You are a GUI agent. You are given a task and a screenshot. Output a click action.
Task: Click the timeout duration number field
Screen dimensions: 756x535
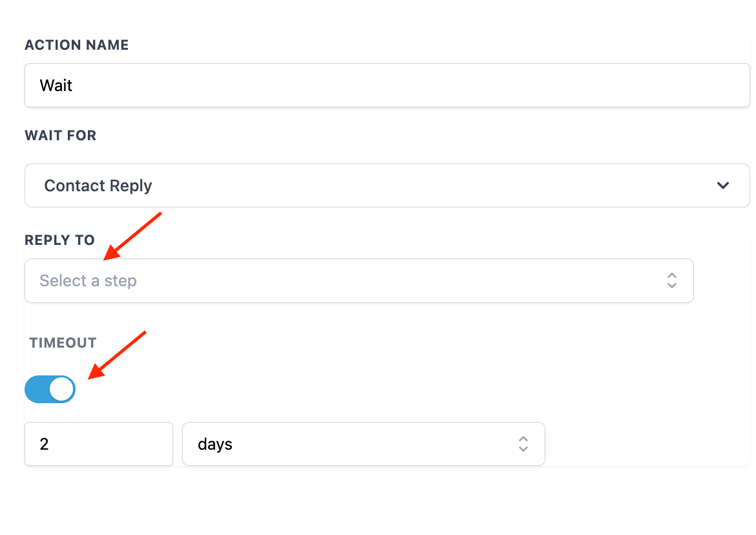point(98,444)
